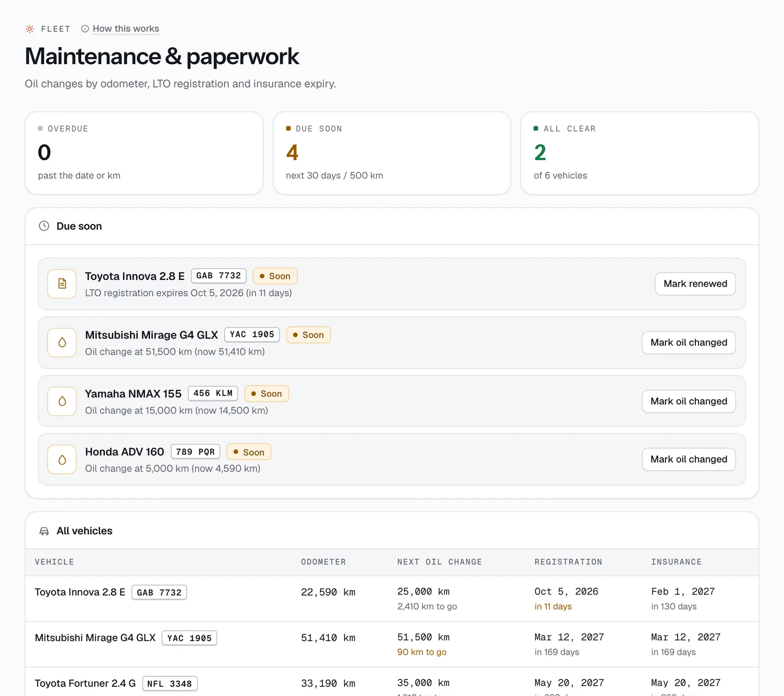Viewport: 784px width, 696px height.
Task: Select Mitsubishi Mirage G4 GLX table row name
Action: (x=95, y=638)
